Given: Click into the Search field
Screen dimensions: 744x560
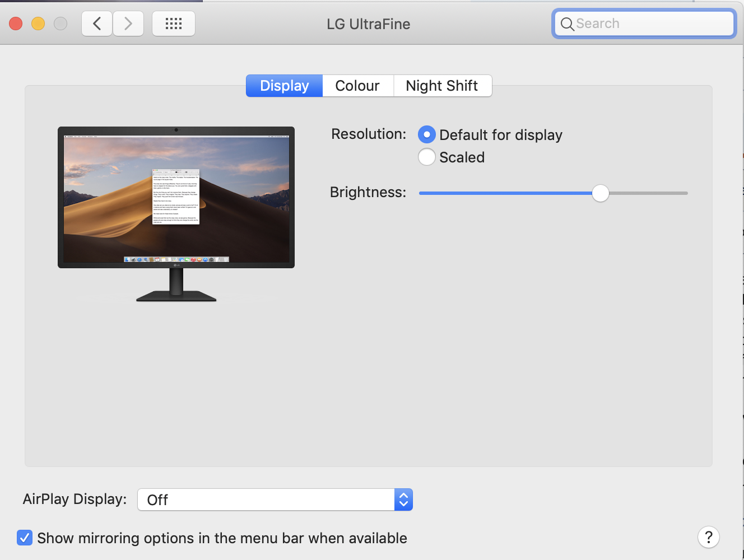Looking at the screenshot, I should pos(644,24).
